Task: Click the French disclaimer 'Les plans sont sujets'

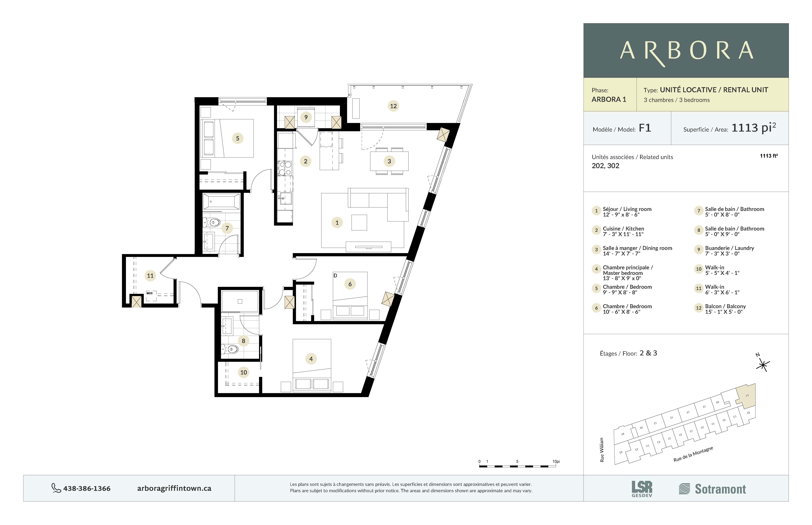Action: tap(411, 484)
